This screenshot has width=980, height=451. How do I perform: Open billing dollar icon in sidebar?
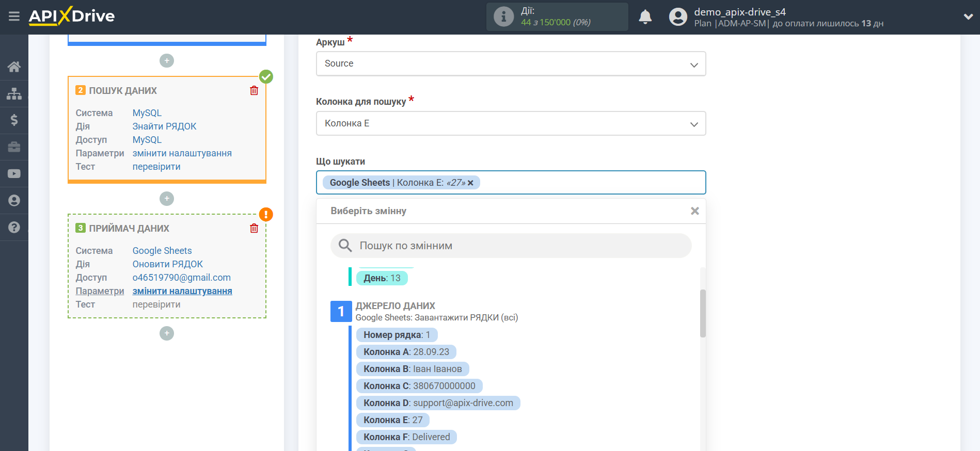pyautogui.click(x=14, y=120)
